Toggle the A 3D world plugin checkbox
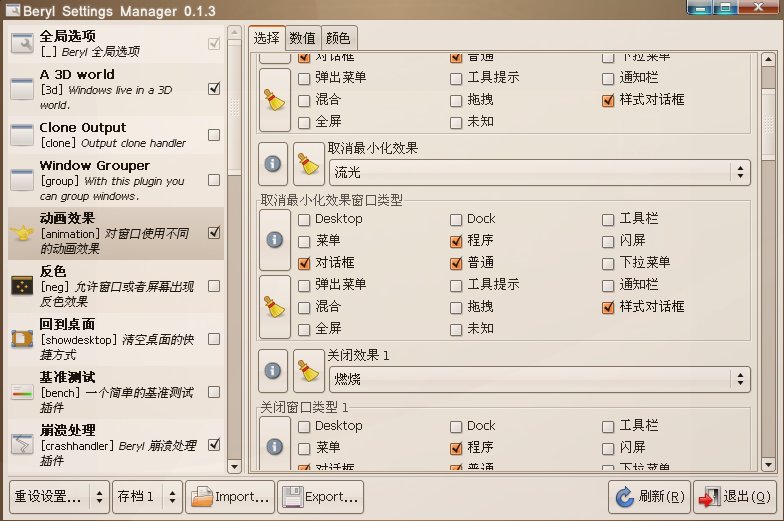Image resolution: width=784 pixels, height=521 pixels. pos(214,88)
